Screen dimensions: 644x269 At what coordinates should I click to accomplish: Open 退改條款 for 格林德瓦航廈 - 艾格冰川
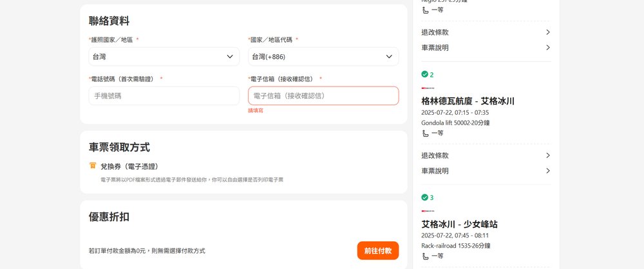pos(486,155)
